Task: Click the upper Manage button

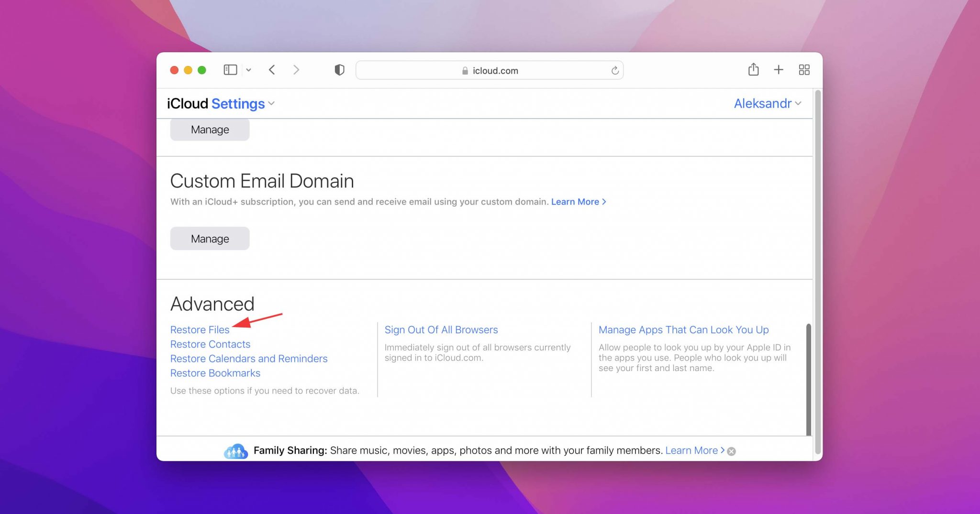Action: coord(210,130)
